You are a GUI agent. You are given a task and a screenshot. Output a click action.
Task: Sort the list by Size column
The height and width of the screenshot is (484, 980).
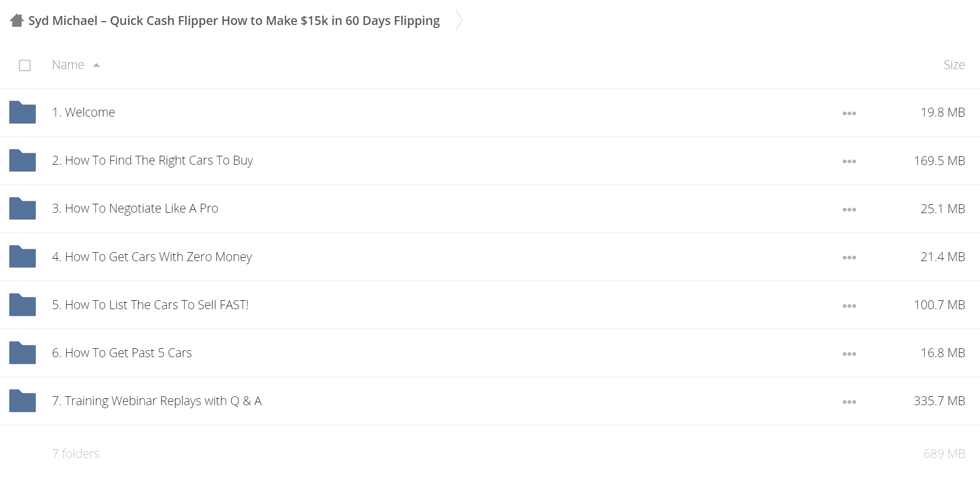(954, 65)
